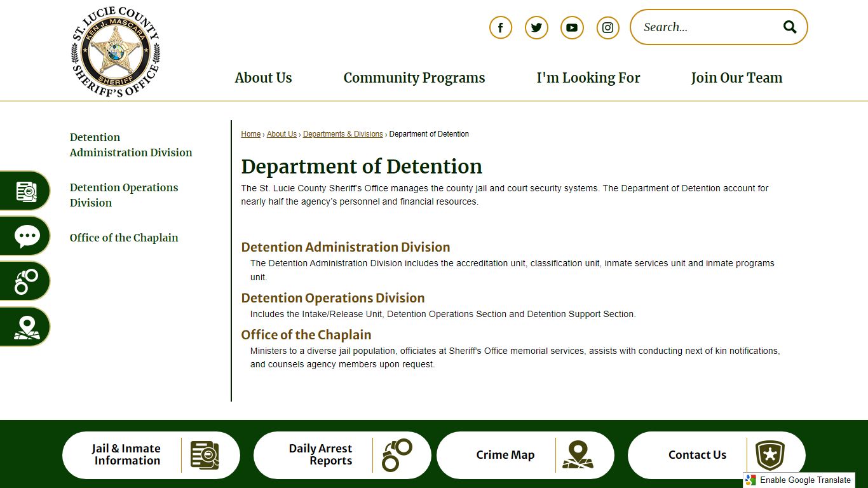Click the Daily Arrest Reports handcuffs icon
Screen dimensions: 868x488
(x=397, y=455)
